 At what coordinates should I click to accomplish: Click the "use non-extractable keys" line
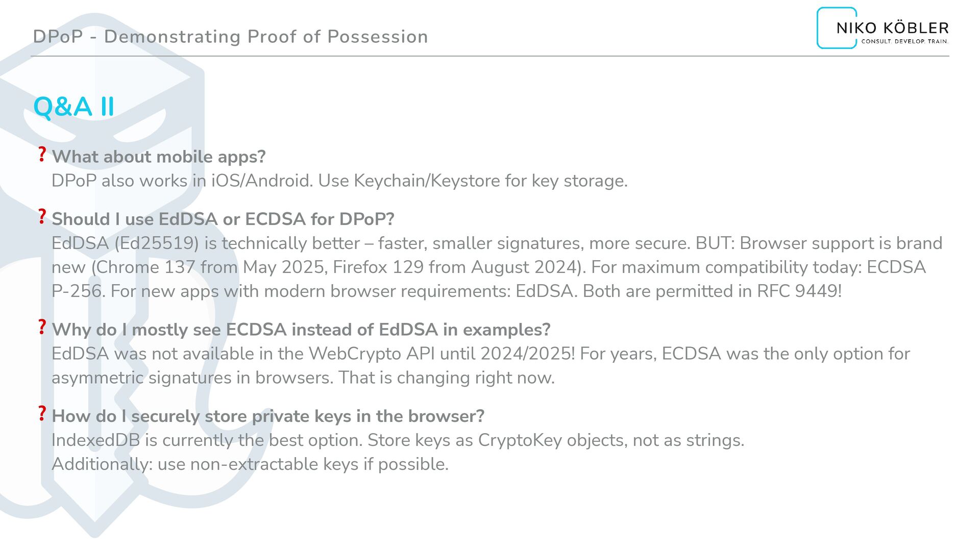tap(250, 464)
